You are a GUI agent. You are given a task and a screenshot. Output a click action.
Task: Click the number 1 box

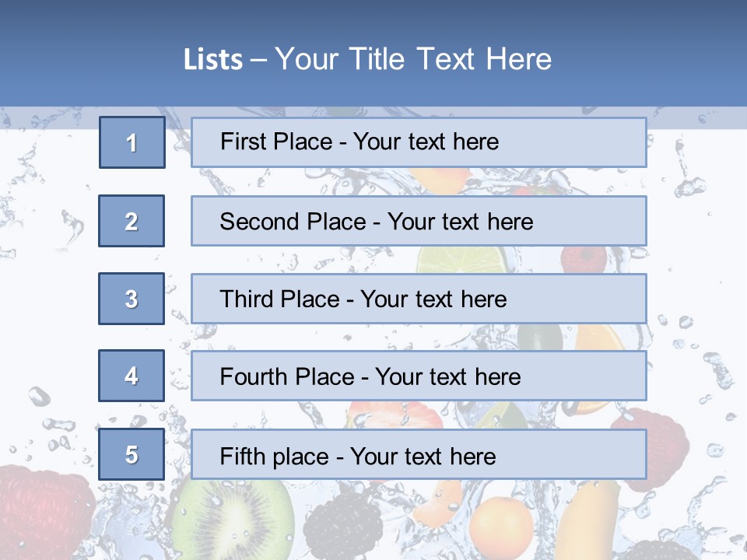coord(132,142)
